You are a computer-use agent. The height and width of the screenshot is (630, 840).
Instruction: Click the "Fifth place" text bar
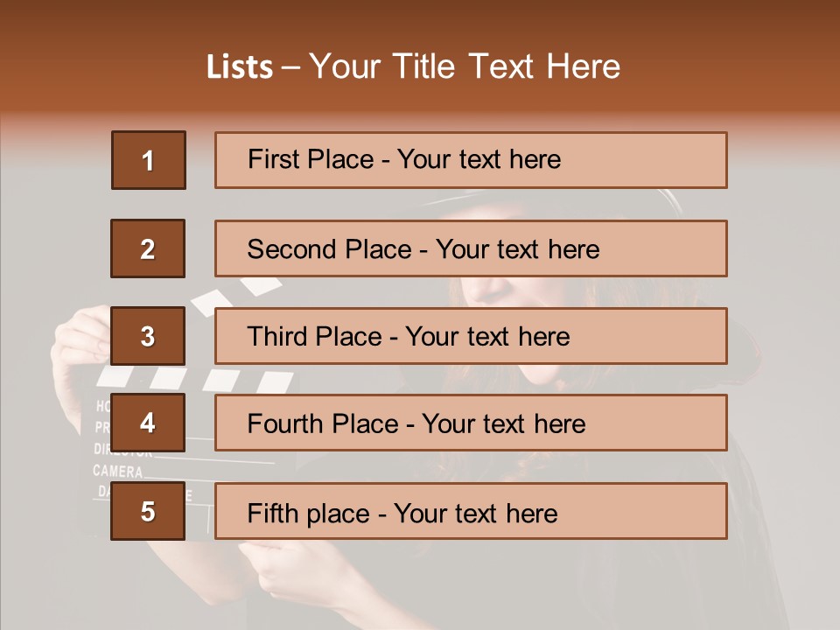[x=471, y=511]
